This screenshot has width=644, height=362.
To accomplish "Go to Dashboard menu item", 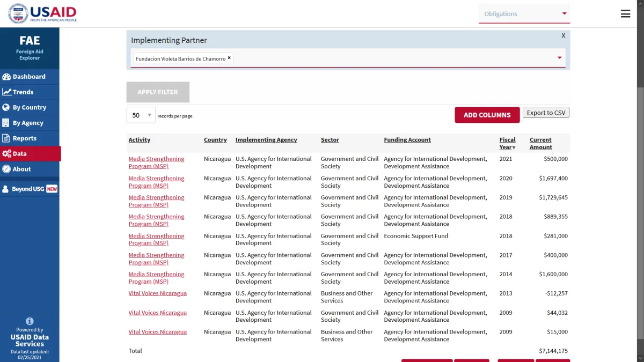I will 30,77.
